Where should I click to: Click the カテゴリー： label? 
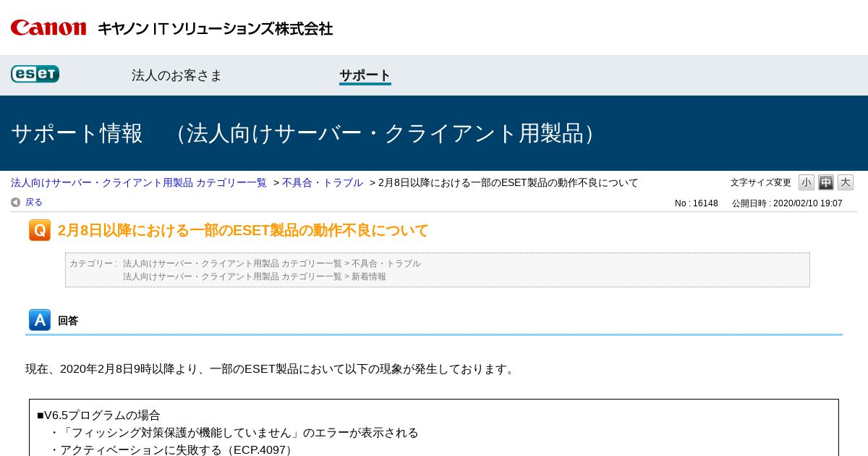pos(93,263)
